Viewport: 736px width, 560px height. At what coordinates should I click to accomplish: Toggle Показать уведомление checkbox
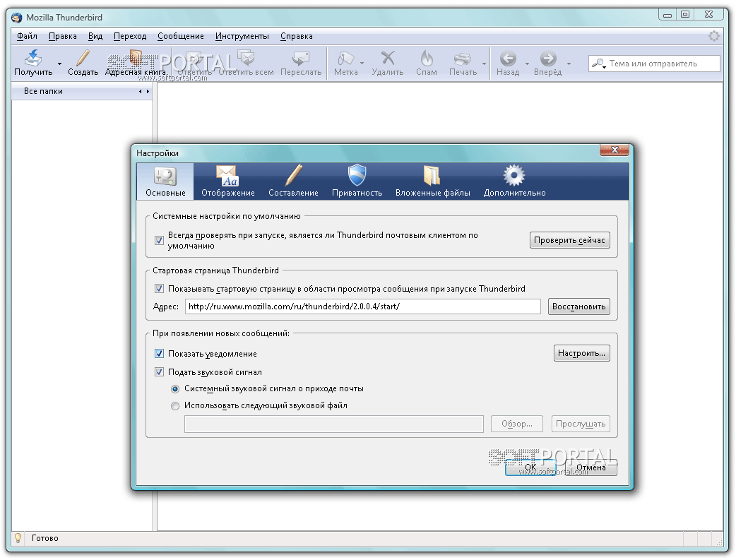159,354
